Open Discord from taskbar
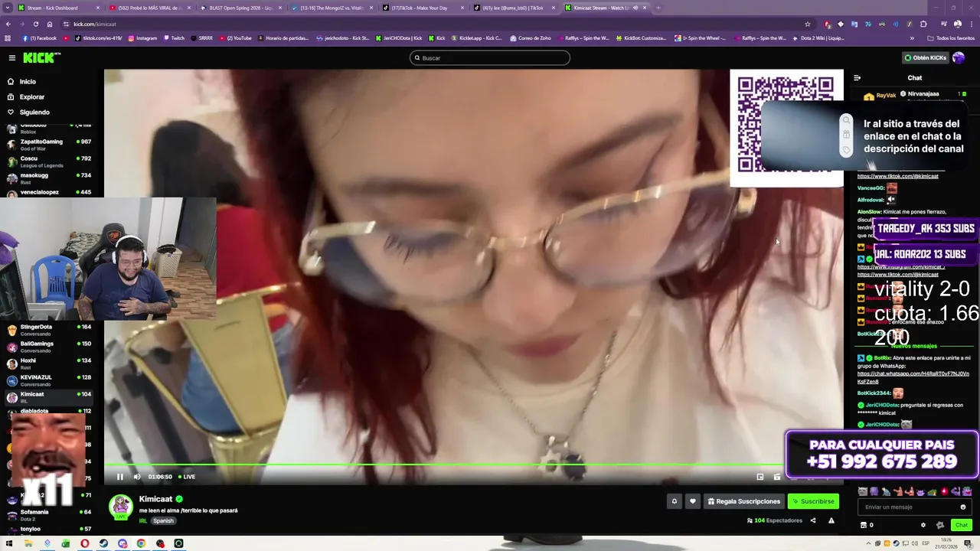Viewport: 980px width, 551px height. point(122,543)
